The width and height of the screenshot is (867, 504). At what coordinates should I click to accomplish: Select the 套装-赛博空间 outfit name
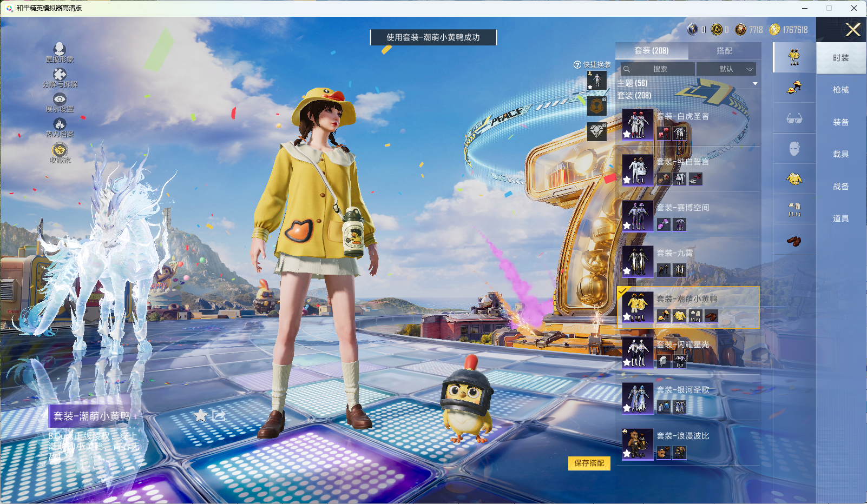(683, 208)
